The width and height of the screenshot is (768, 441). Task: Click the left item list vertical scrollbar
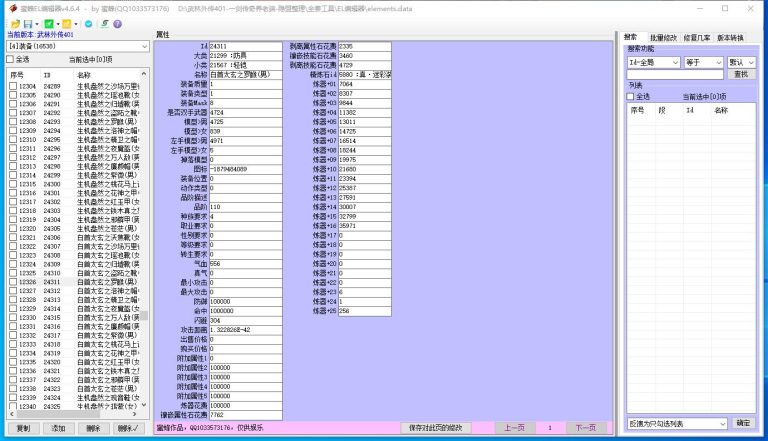click(148, 250)
